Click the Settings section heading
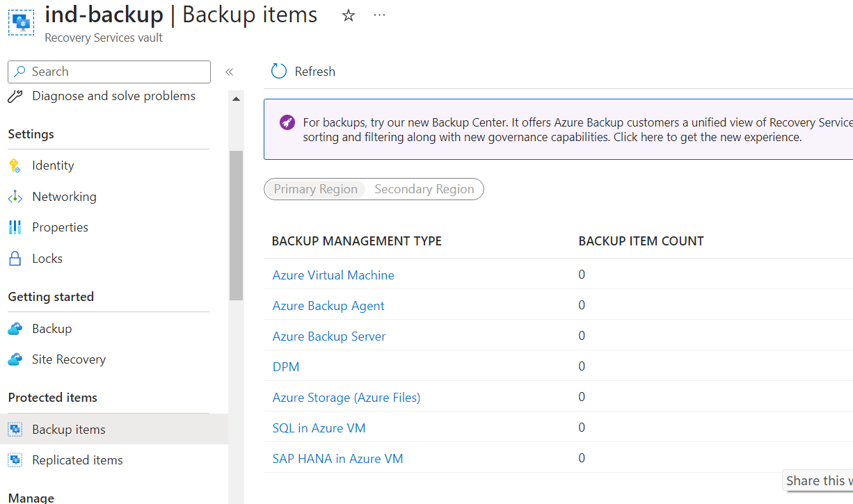Screen dimensions: 853x504 pos(31,134)
